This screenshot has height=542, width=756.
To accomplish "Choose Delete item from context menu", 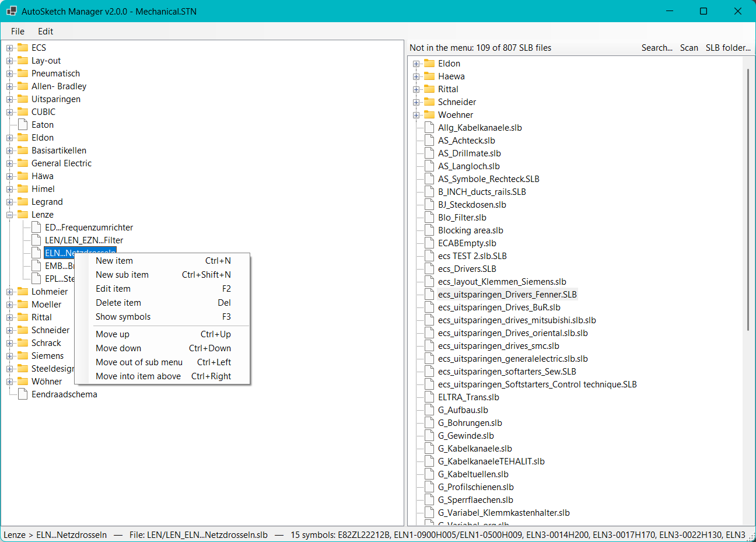I will pyautogui.click(x=163, y=303).
